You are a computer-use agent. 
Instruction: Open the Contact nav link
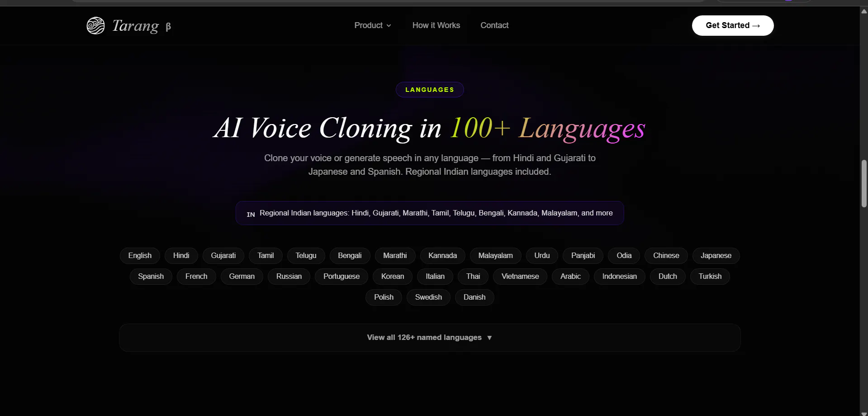(494, 25)
